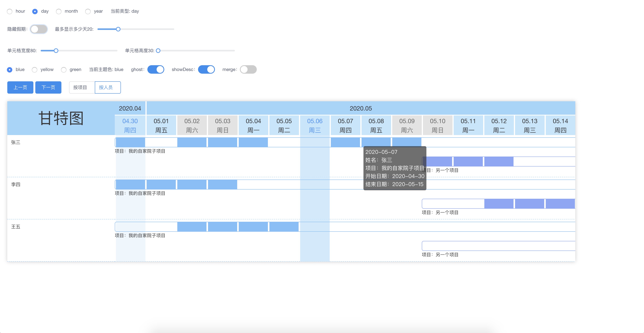Switch to the 按人员 tab
This screenshot has height=333, width=644.
click(107, 87)
